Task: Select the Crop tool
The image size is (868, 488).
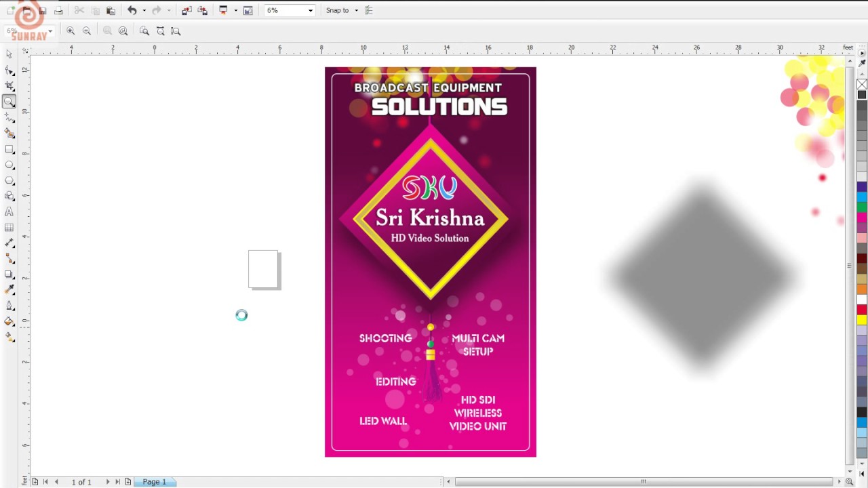Action: click(x=9, y=85)
